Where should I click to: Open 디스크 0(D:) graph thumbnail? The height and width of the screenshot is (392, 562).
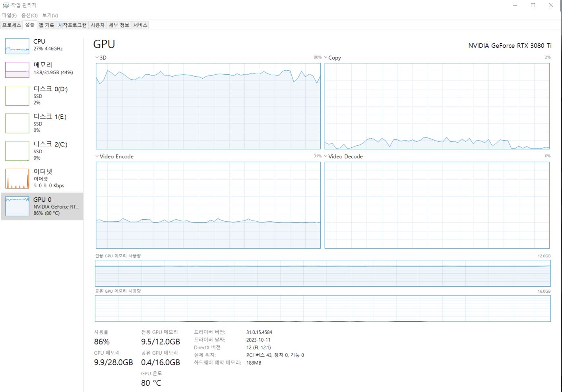tap(17, 96)
